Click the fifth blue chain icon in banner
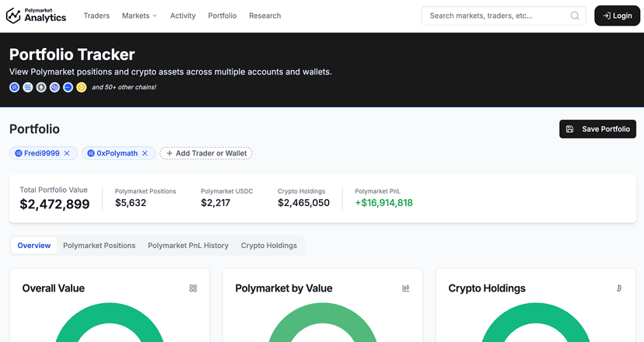 pyautogui.click(x=68, y=88)
